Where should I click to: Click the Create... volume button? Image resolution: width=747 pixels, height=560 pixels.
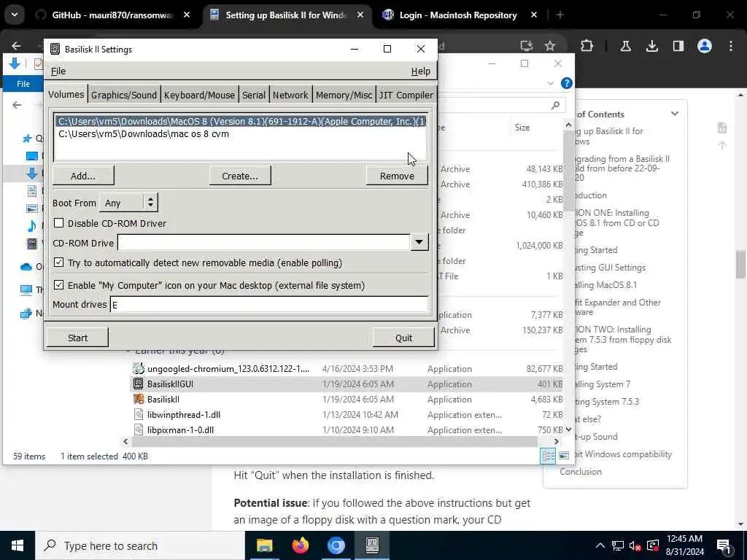pos(239,176)
